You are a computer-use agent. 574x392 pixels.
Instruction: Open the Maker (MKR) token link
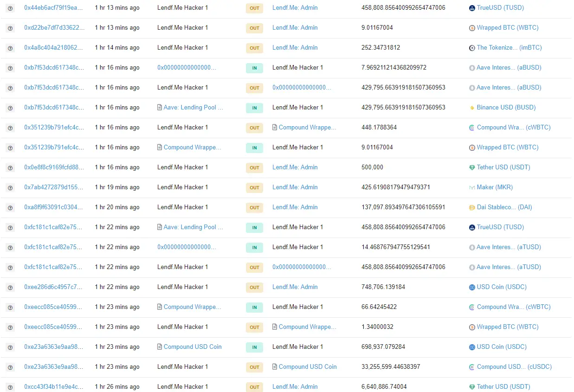pos(495,187)
